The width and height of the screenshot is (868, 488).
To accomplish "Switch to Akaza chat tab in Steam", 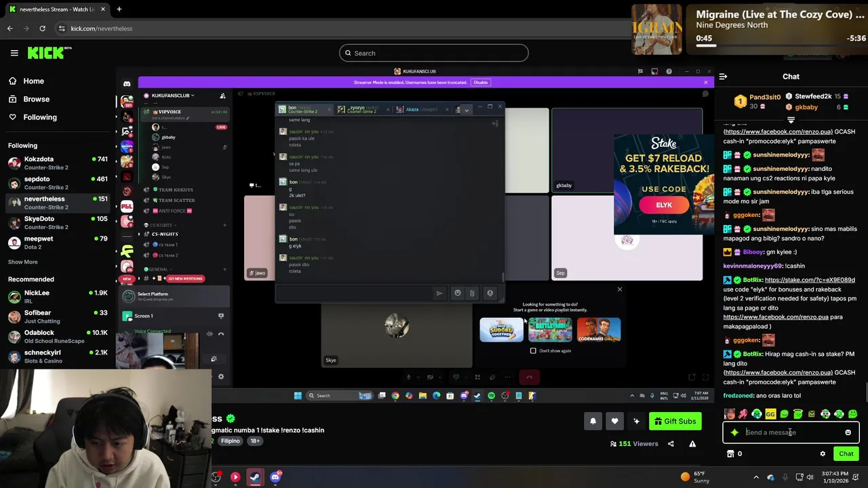I will pos(420,109).
